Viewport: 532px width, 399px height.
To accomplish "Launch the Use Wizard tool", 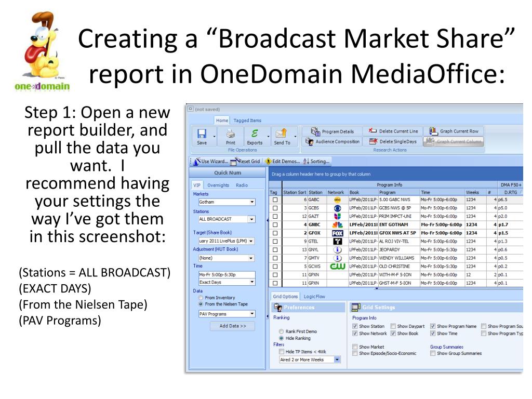I will tap(210, 162).
